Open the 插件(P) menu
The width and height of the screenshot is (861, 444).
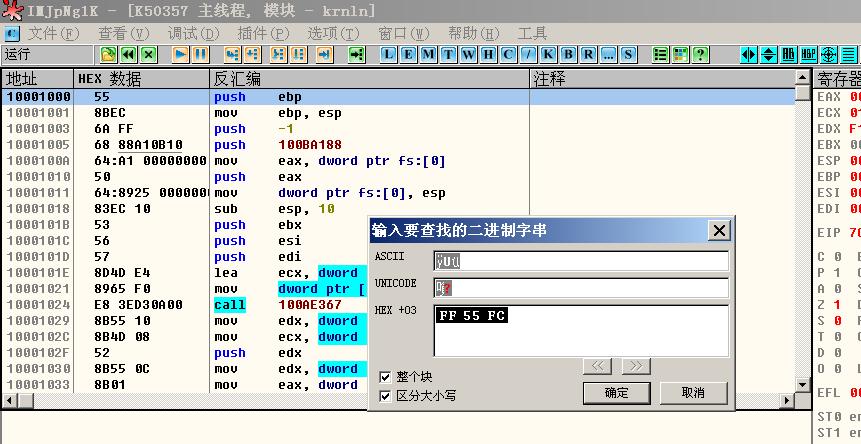(x=263, y=33)
